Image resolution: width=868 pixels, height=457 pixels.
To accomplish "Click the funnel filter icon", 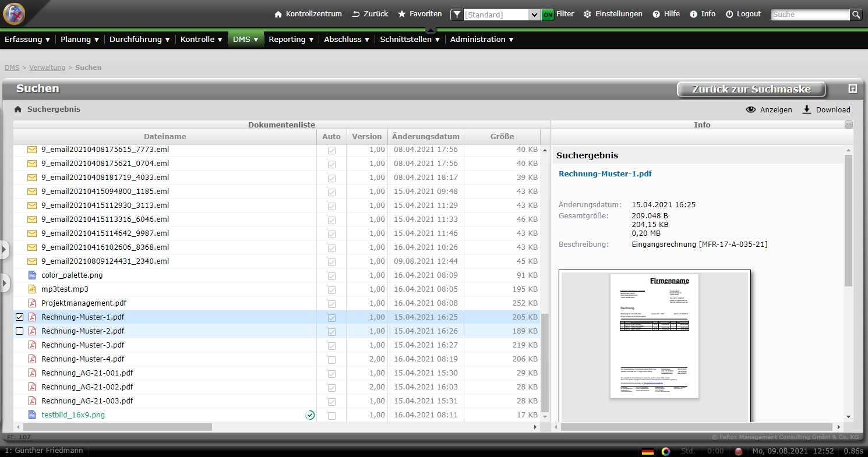I will point(457,15).
